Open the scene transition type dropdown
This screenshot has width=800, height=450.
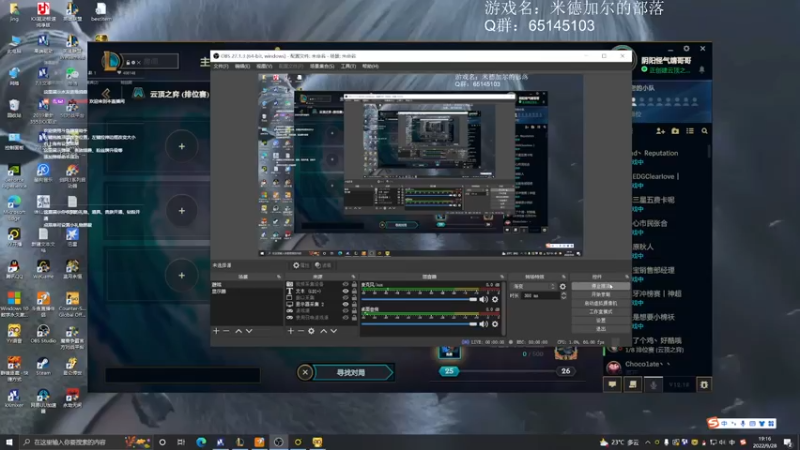point(534,287)
